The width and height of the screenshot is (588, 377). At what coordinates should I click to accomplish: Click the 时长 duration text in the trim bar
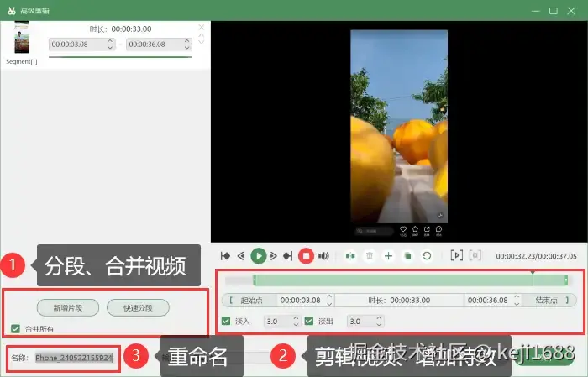[399, 301]
